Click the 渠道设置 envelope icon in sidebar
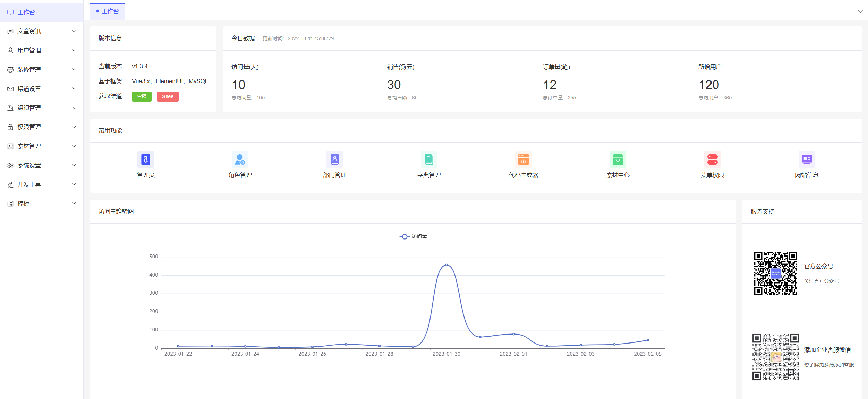868x399 pixels. 10,89
